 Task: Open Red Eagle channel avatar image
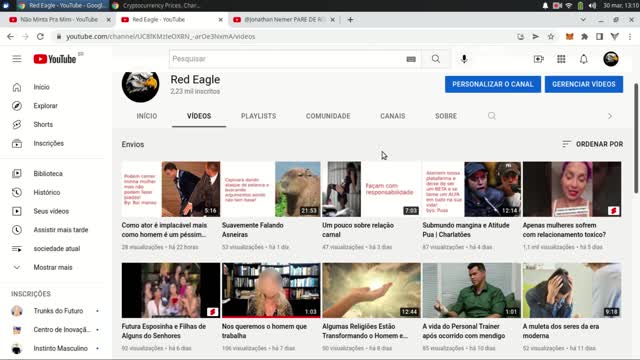point(140,85)
